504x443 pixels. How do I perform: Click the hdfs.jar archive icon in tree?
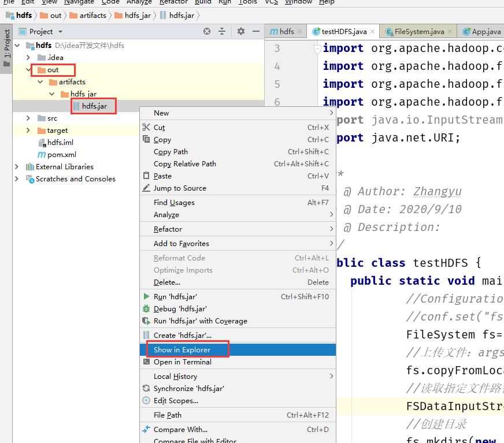(76, 106)
